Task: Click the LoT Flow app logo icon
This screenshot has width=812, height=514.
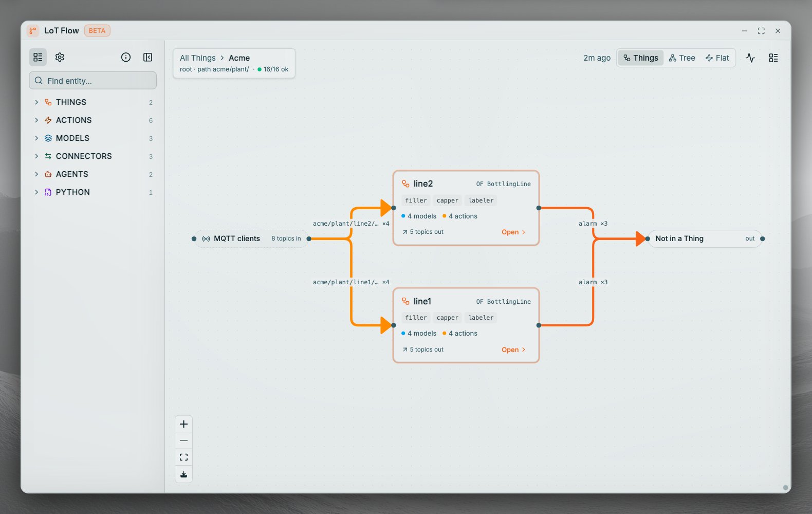Action: pyautogui.click(x=33, y=31)
